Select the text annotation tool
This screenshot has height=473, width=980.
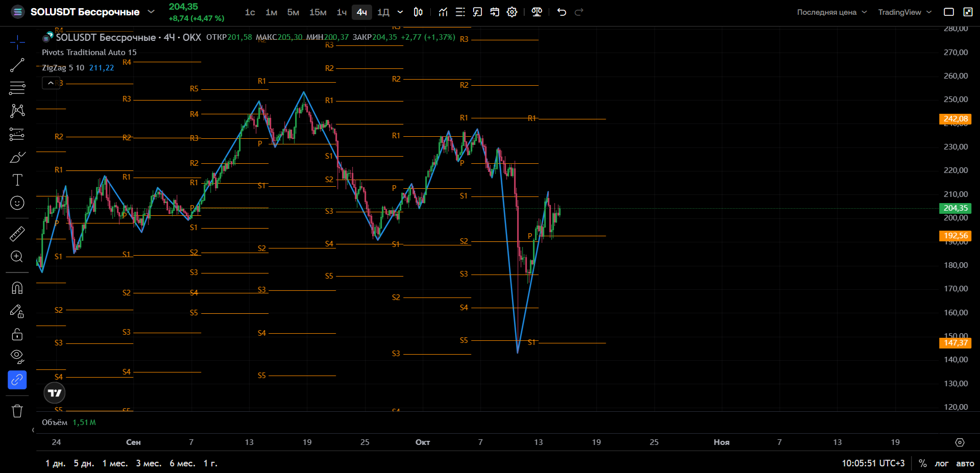click(x=17, y=180)
